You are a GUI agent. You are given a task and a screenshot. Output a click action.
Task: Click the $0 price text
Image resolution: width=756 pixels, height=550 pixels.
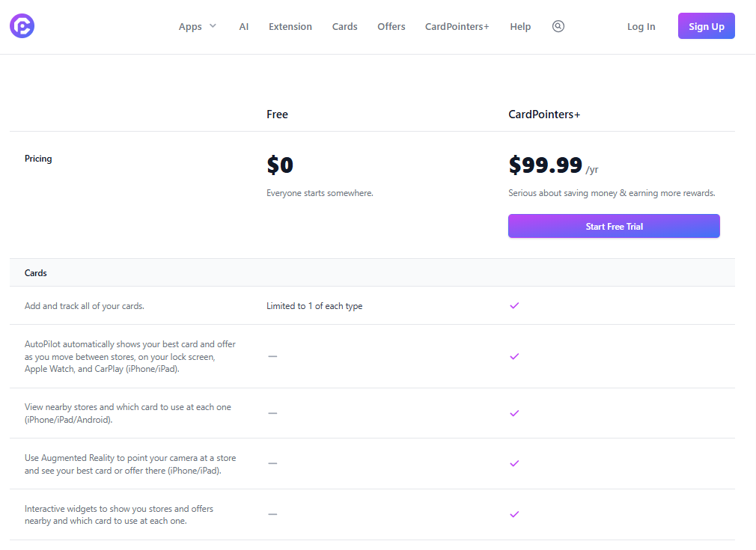pos(280,165)
